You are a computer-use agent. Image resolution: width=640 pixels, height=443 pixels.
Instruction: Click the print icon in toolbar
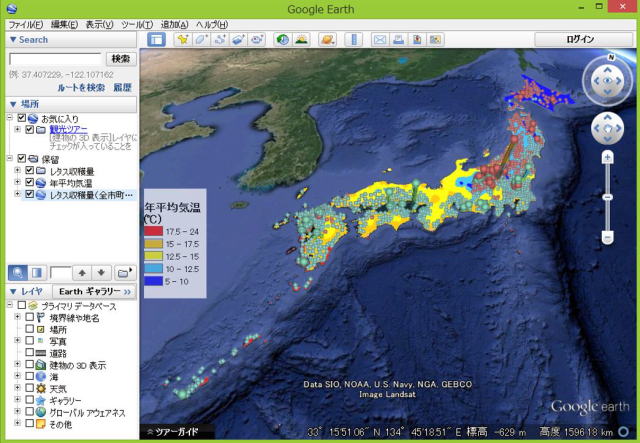398,40
